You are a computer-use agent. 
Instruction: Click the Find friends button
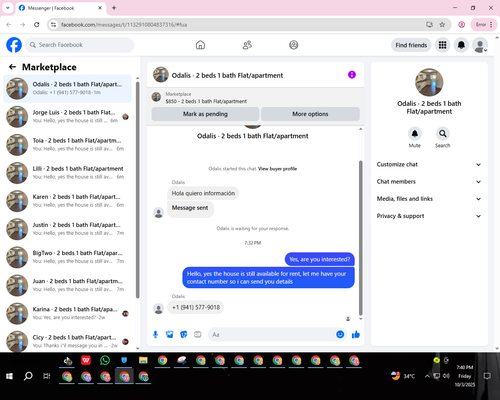[411, 45]
